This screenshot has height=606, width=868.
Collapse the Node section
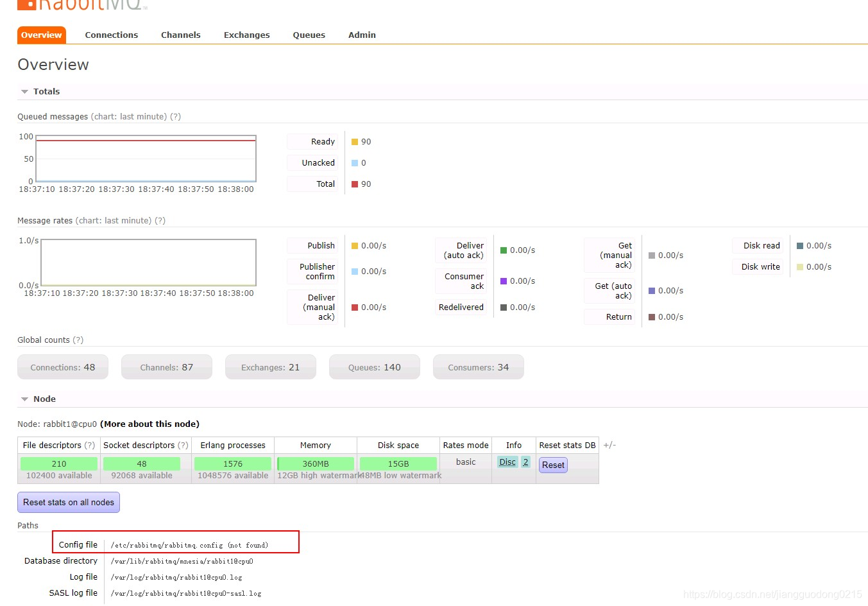(x=24, y=399)
